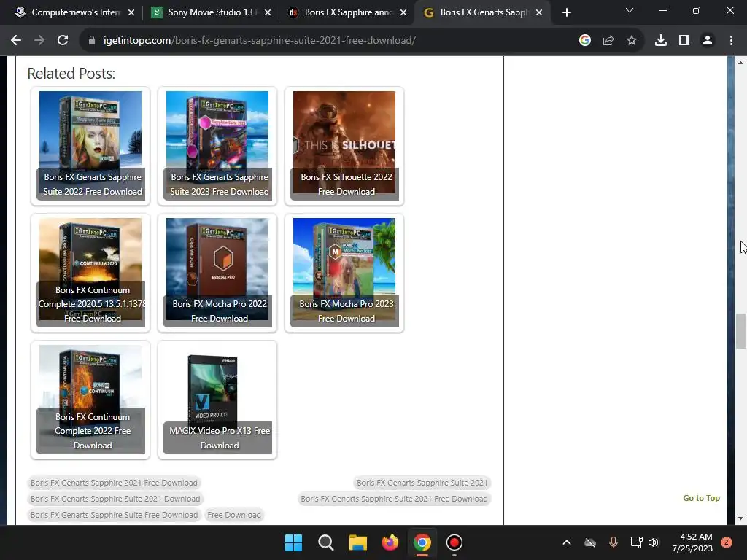Open network settings from tray
Screen dimensions: 747x560
tap(636, 542)
